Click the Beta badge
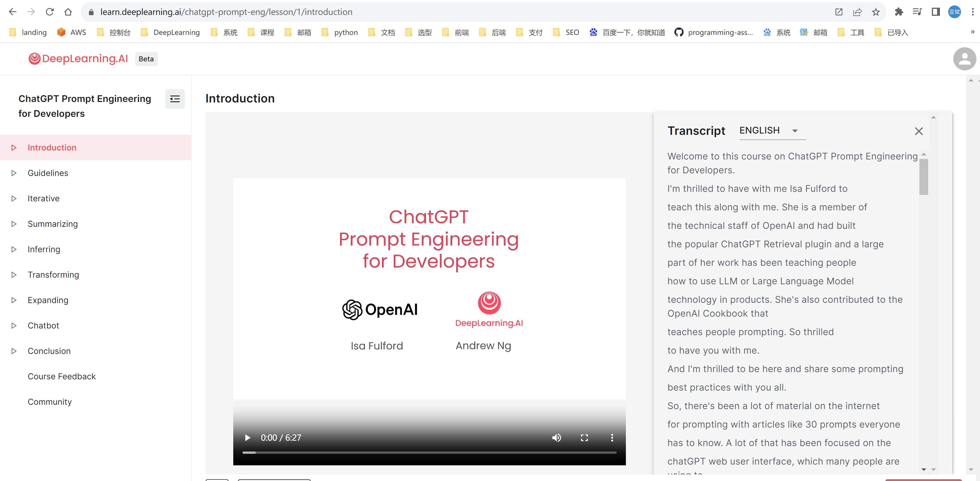 pos(146,59)
